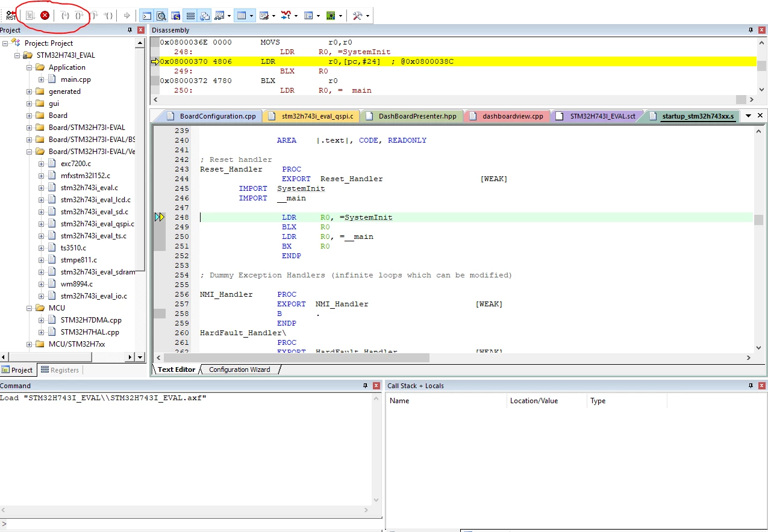This screenshot has height=532, width=768.
Task: Select wm8994.c in project tree
Action: (x=76, y=284)
